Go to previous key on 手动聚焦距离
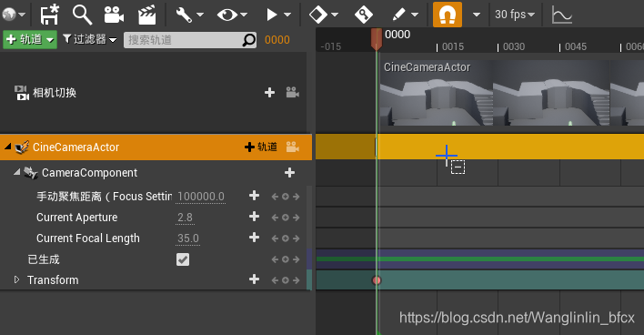 (x=275, y=197)
